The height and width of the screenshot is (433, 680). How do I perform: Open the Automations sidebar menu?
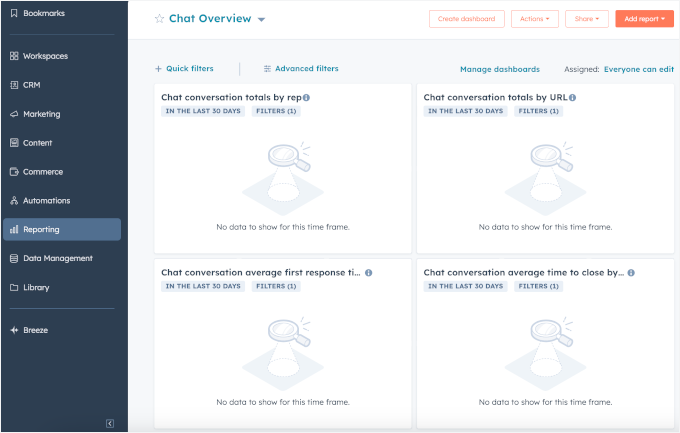tap(46, 200)
